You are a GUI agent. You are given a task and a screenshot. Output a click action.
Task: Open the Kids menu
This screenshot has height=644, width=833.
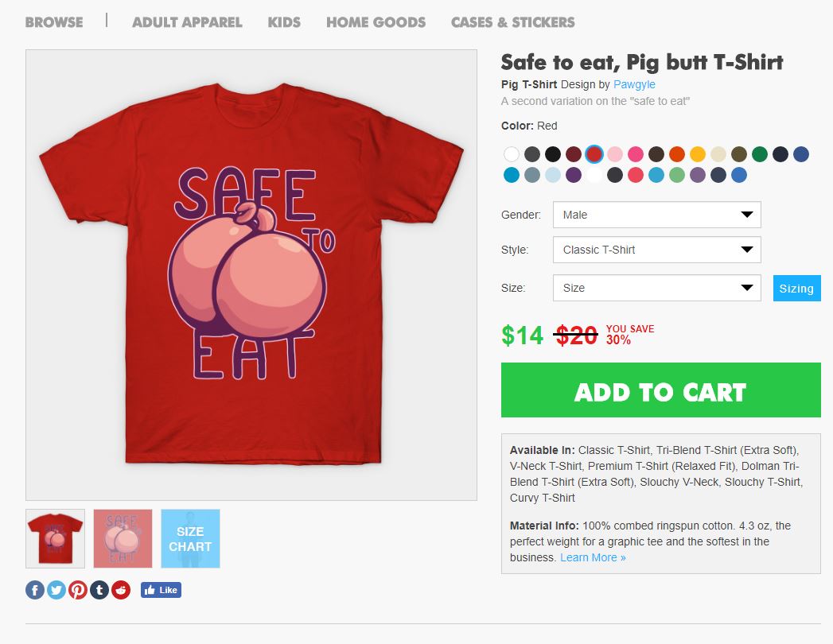pyautogui.click(x=284, y=22)
